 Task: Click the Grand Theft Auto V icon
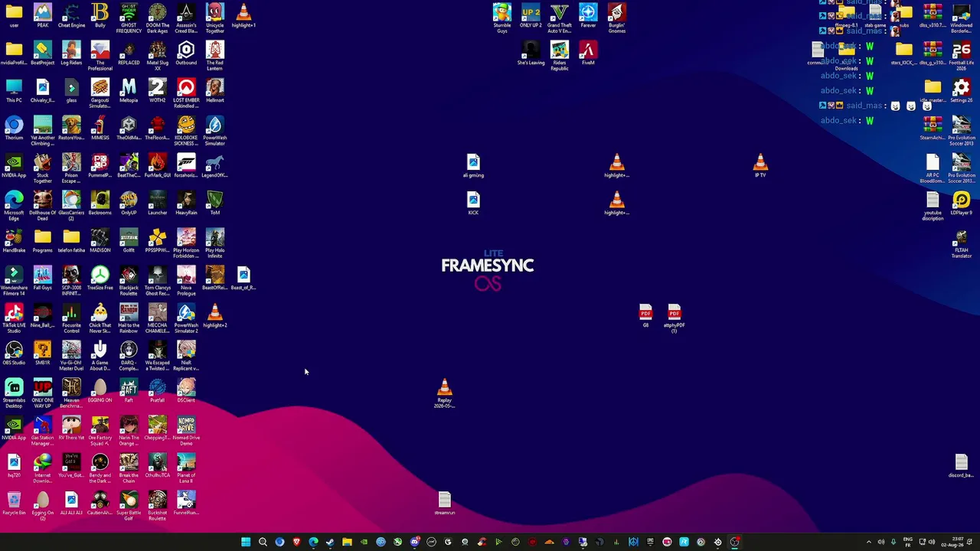559,18
